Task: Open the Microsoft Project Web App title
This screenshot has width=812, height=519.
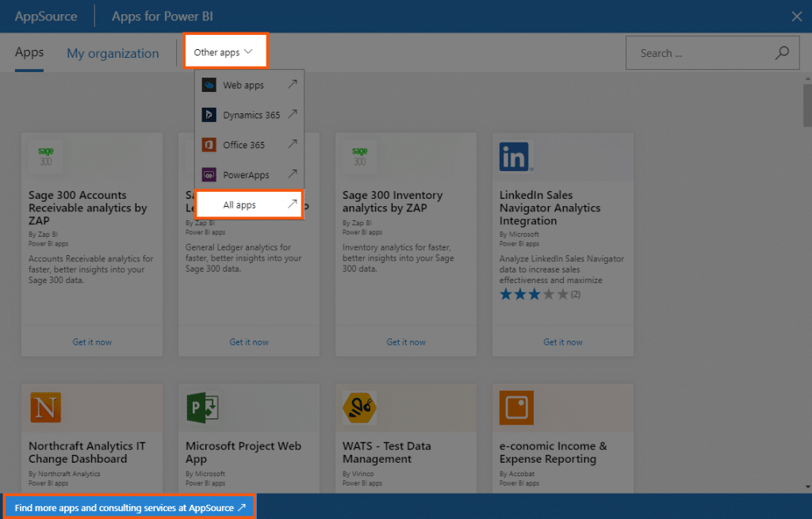Action: pos(243,452)
